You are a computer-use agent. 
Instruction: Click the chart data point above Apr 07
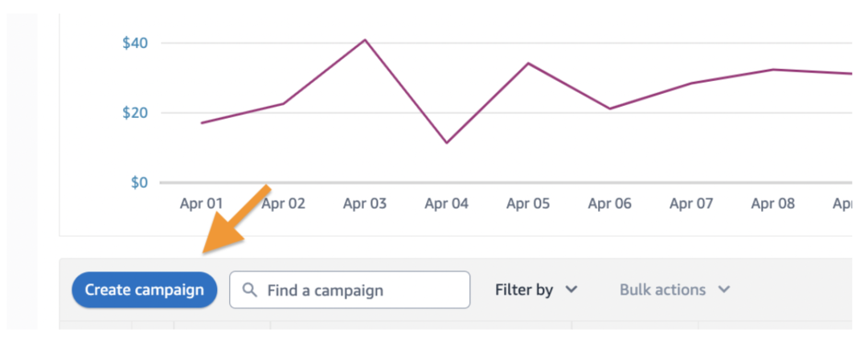pyautogui.click(x=692, y=83)
